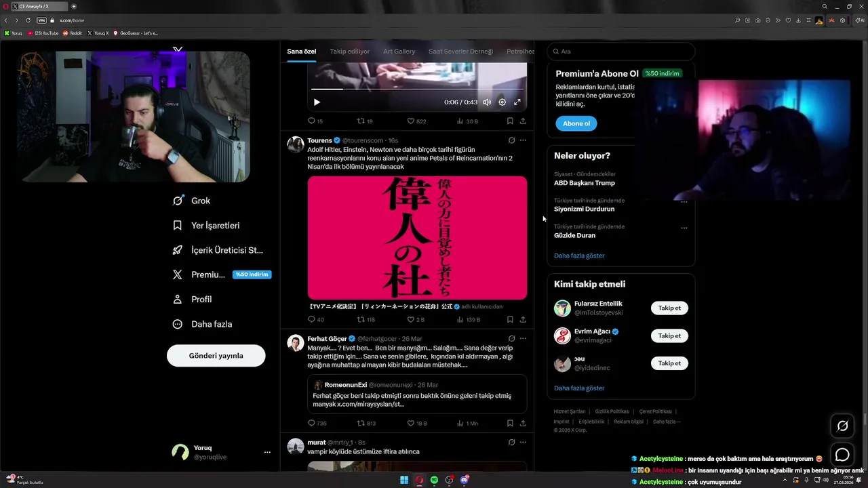868x488 pixels.
Task: Open Reddit bookmark in bookmarks bar
Action: (73, 33)
